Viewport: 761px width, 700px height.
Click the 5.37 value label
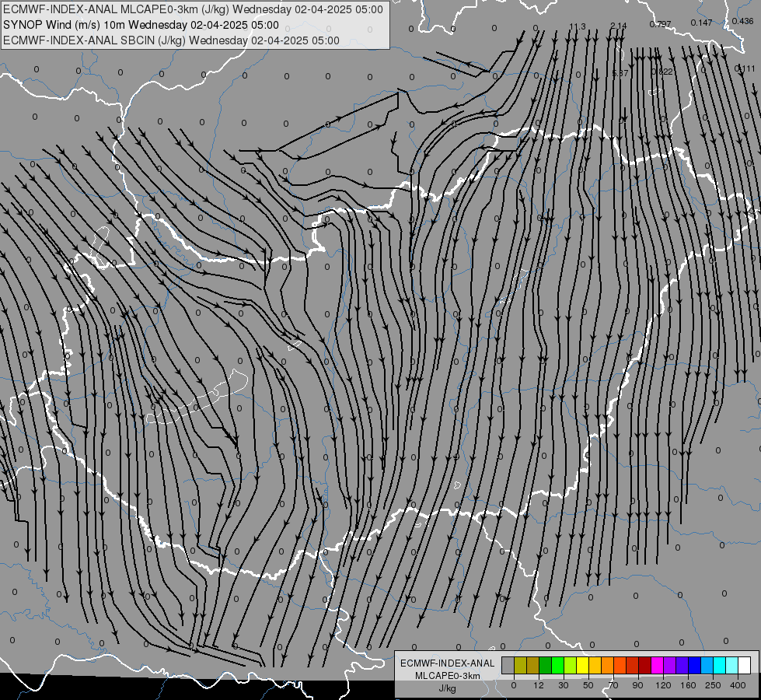click(620, 73)
